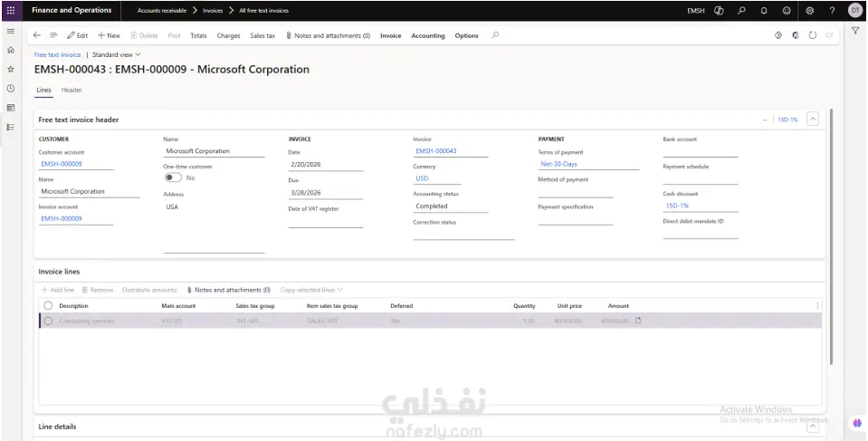The width and height of the screenshot is (868, 441).
Task: Open the filter funnel pane on right
Action: 856,31
